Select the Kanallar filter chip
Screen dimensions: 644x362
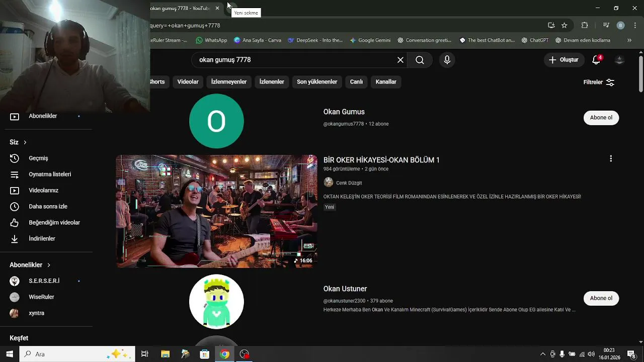coord(386,81)
